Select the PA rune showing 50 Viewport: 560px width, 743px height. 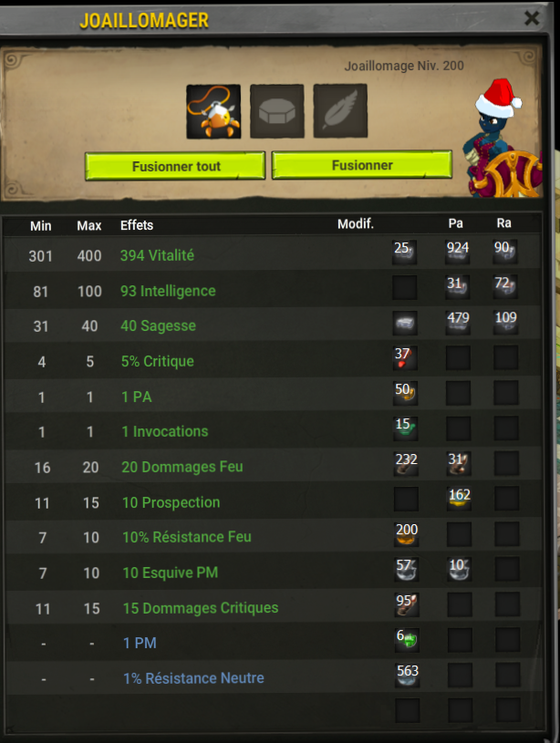[406, 393]
